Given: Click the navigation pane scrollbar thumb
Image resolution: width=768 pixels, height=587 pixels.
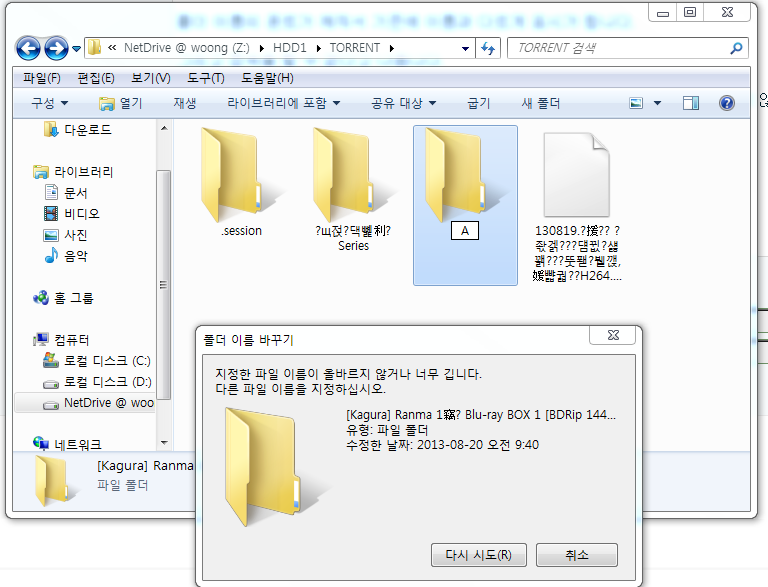Looking at the screenshot, I should [164, 285].
